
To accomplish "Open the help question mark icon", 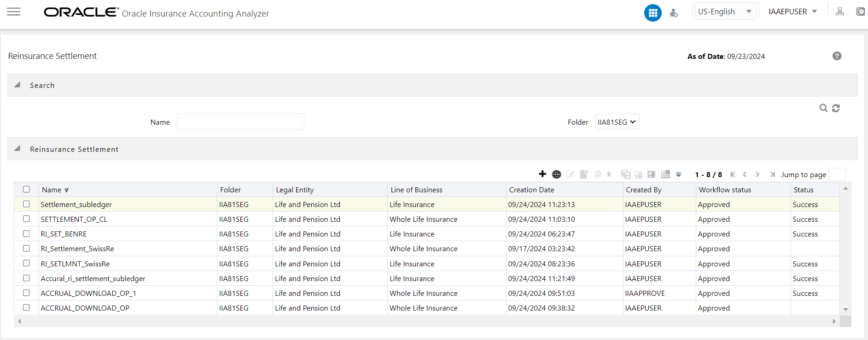I will click(837, 56).
